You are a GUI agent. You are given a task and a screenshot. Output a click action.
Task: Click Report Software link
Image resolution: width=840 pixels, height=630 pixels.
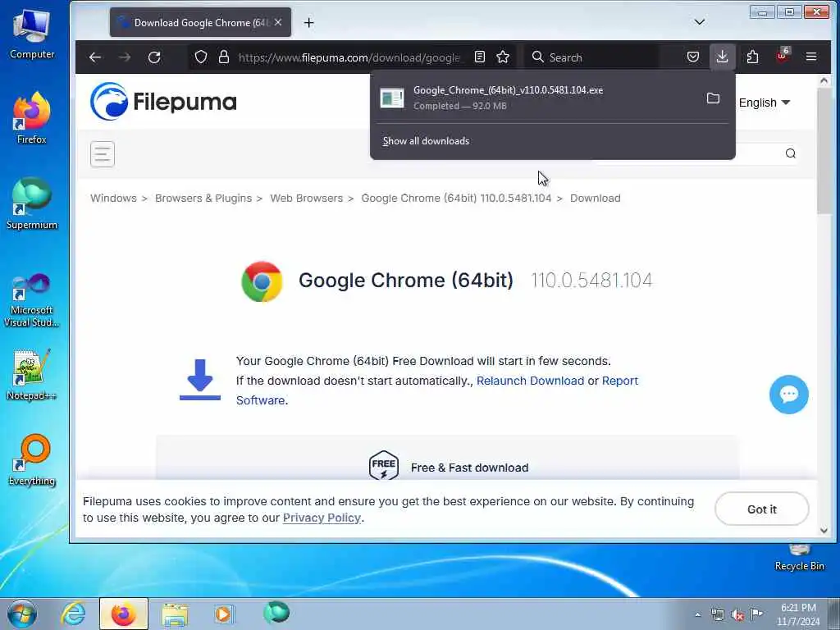[620, 381]
